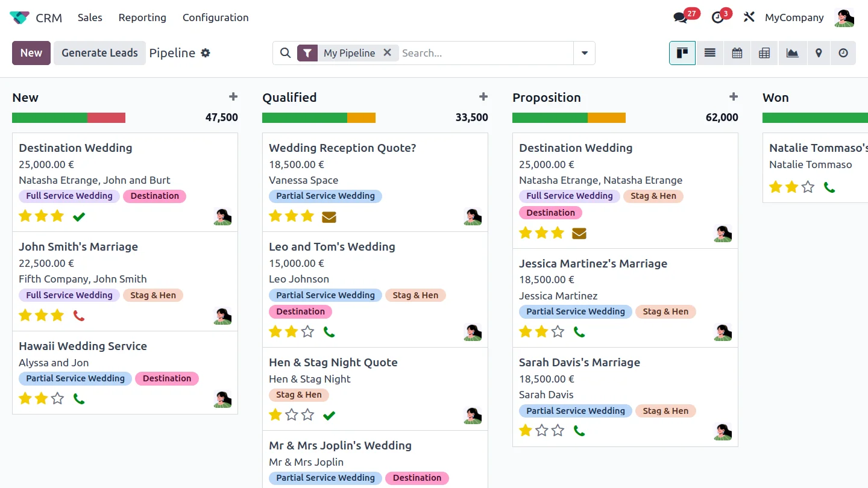Open Pipeline gear settings menu
The height and width of the screenshot is (488, 868).
206,53
